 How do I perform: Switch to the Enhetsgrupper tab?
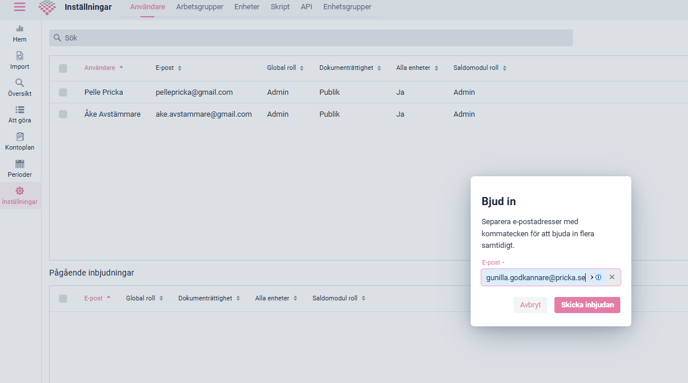(x=347, y=7)
